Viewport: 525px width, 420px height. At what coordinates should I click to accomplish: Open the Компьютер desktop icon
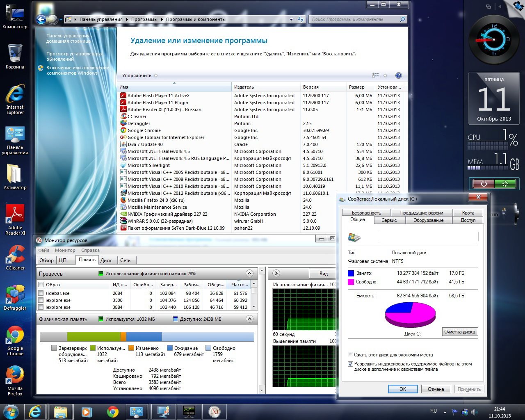[x=15, y=16]
